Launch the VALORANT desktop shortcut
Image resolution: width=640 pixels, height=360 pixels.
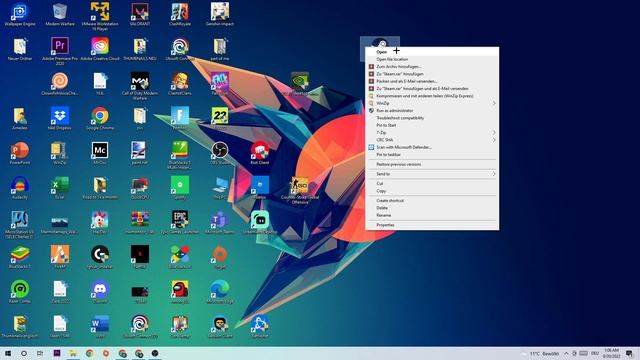coord(140,15)
